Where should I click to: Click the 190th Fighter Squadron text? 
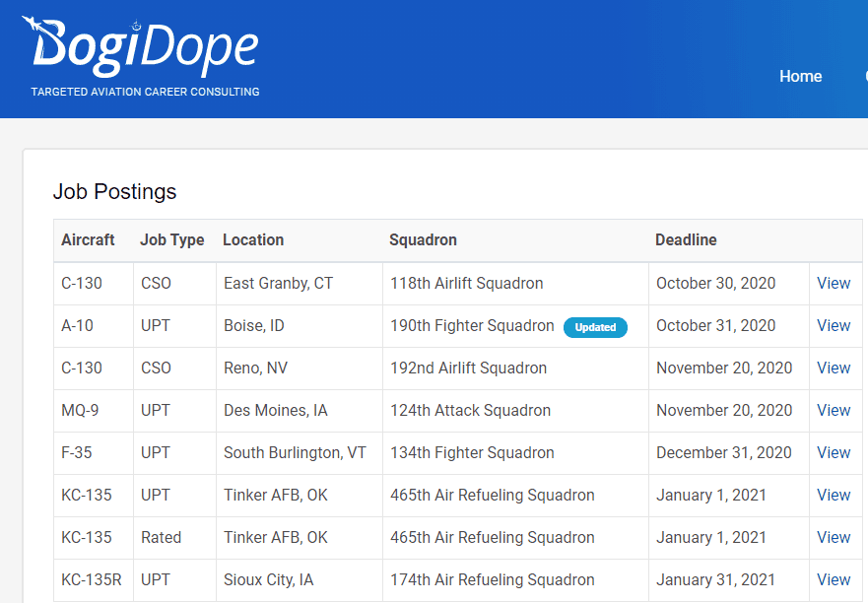coord(472,325)
